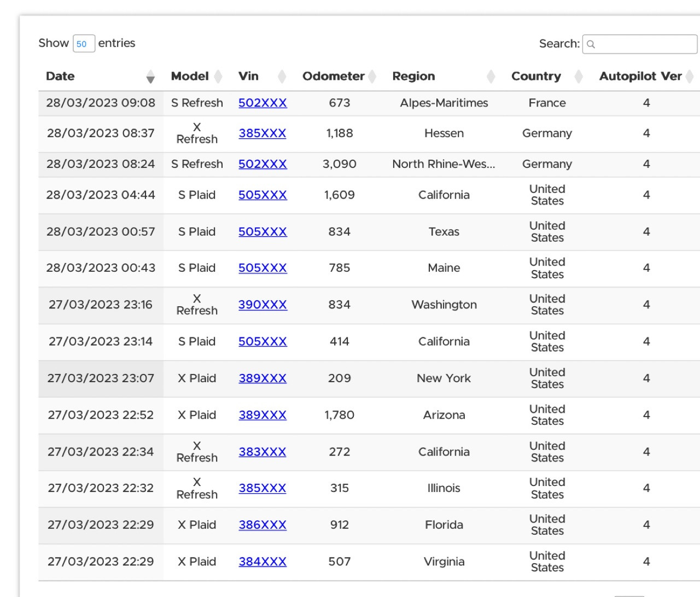Click odometer value 1,780
Image resolution: width=700 pixels, height=597 pixels.
click(x=340, y=415)
